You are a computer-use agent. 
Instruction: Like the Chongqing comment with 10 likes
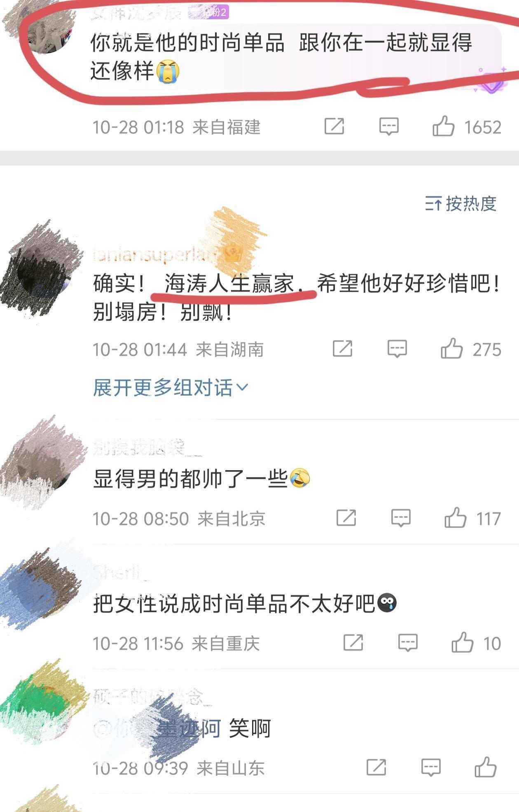coord(463,642)
